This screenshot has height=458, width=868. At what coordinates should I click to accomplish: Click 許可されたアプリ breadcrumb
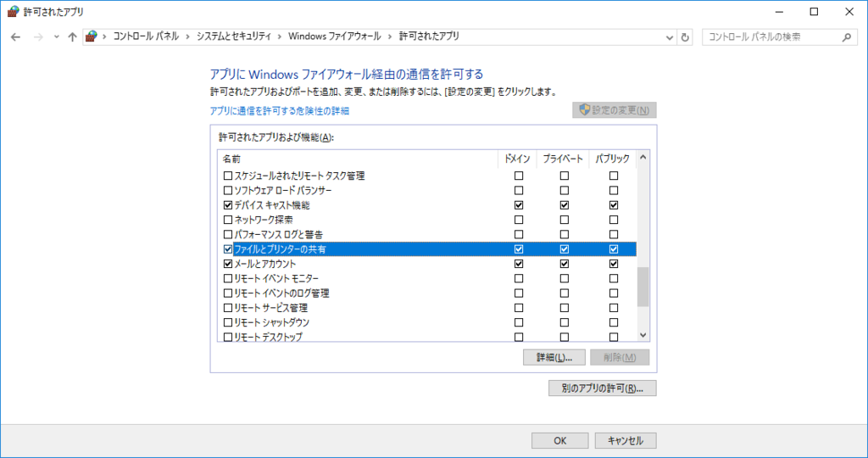[430, 36]
